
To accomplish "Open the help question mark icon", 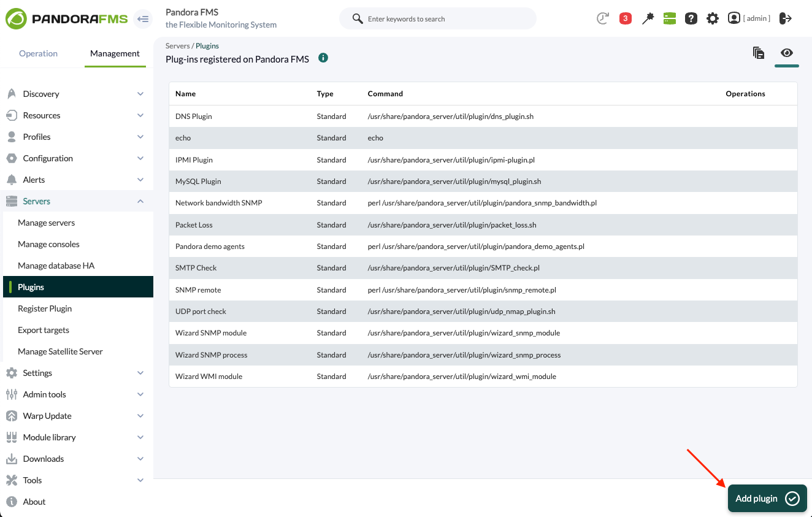I will [x=691, y=18].
